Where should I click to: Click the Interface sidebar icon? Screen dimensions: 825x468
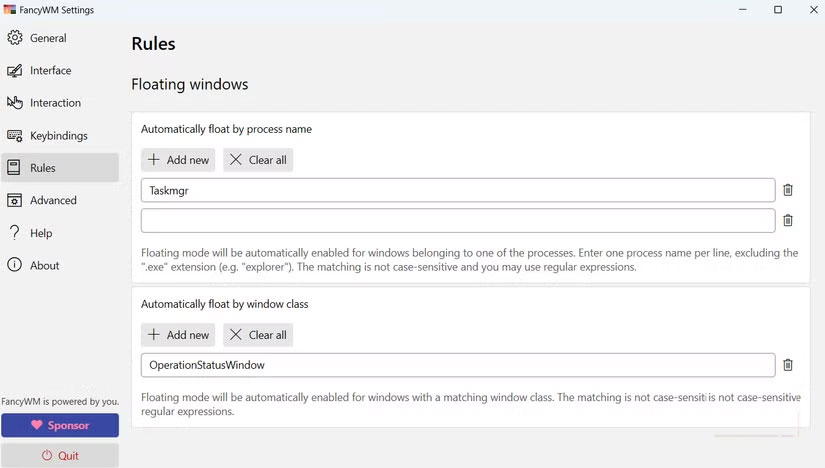15,71
